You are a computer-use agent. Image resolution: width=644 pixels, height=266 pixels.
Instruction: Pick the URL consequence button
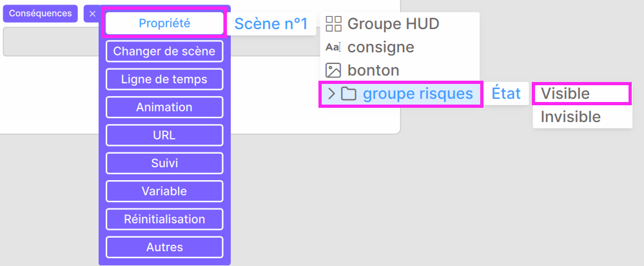164,136
